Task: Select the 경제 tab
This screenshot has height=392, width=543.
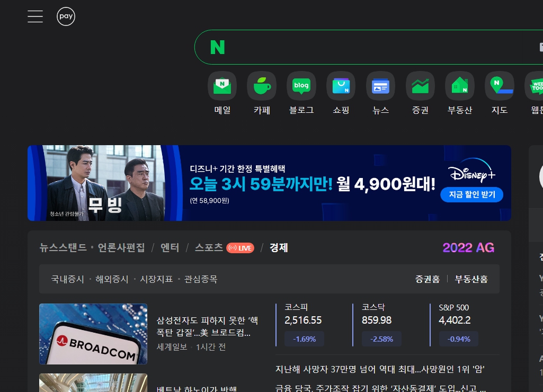Action: click(279, 247)
